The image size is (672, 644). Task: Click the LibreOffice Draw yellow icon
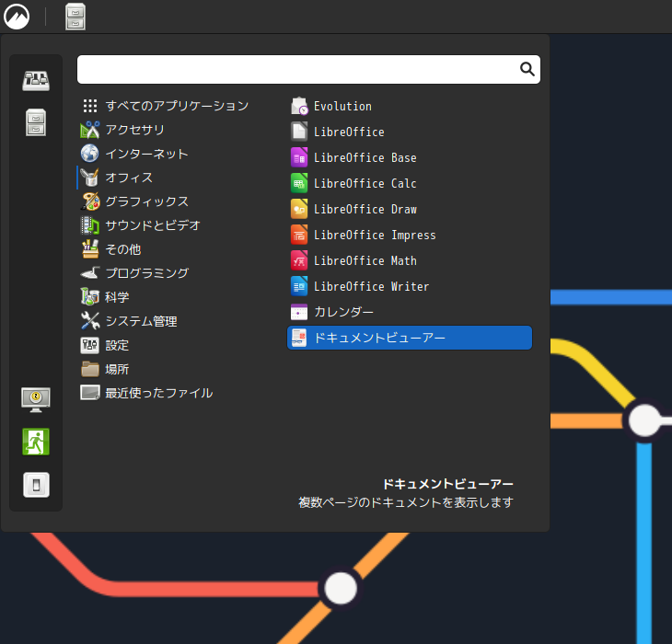pyautogui.click(x=299, y=209)
